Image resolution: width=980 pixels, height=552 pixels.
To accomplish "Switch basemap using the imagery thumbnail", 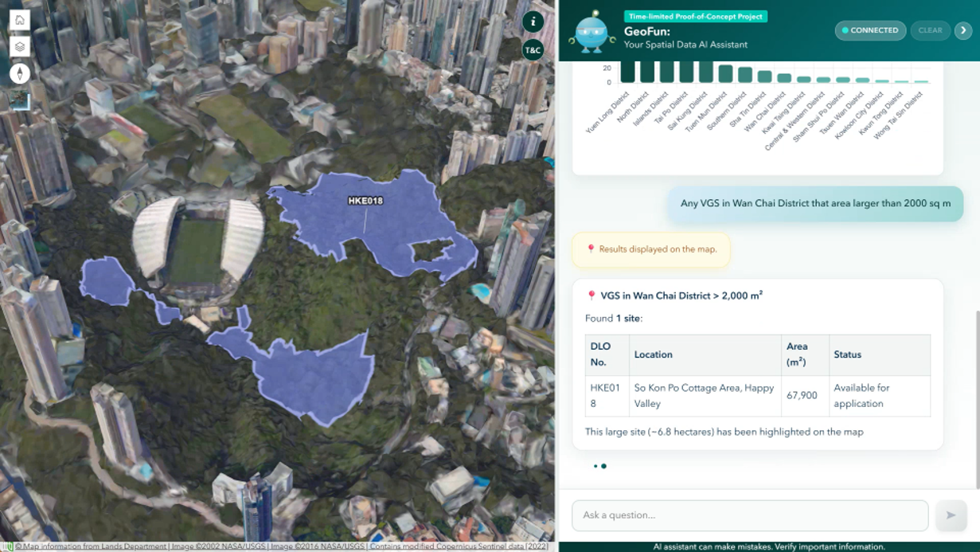I will click(20, 100).
